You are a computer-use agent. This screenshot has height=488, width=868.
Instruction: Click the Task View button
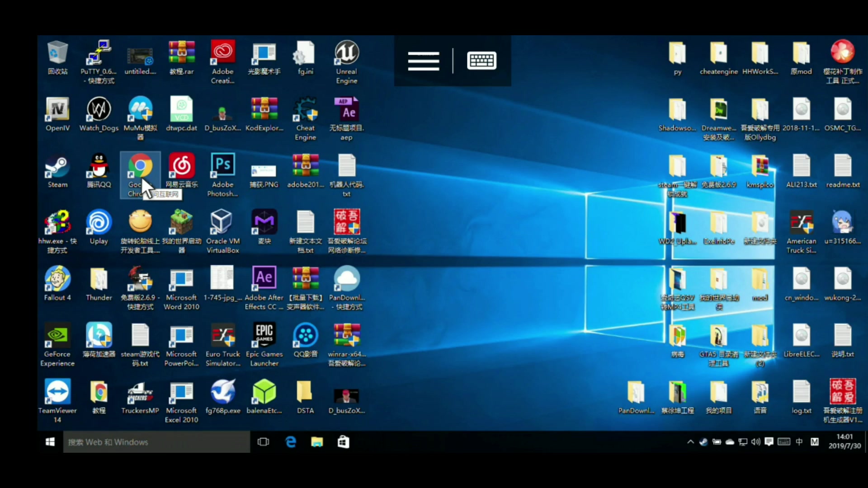[x=263, y=441]
